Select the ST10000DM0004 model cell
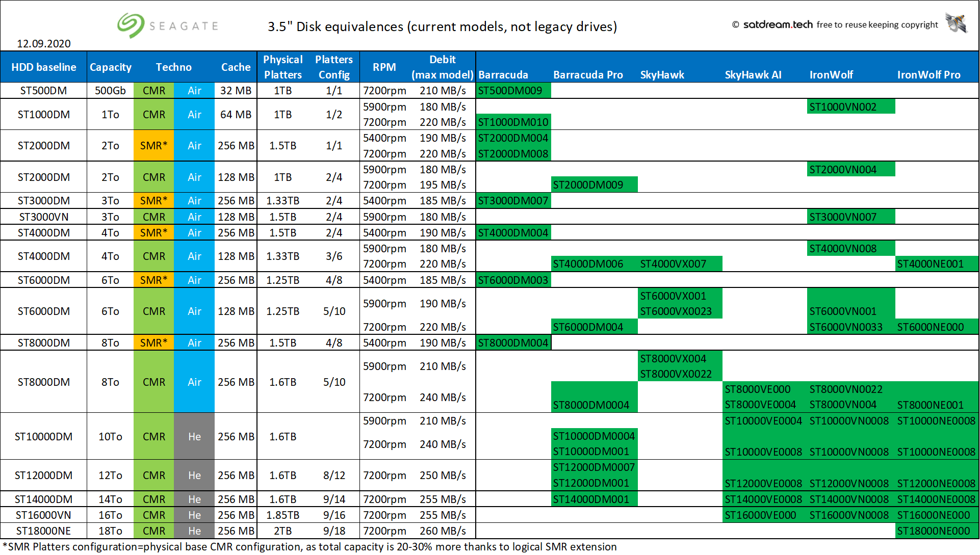 click(594, 436)
